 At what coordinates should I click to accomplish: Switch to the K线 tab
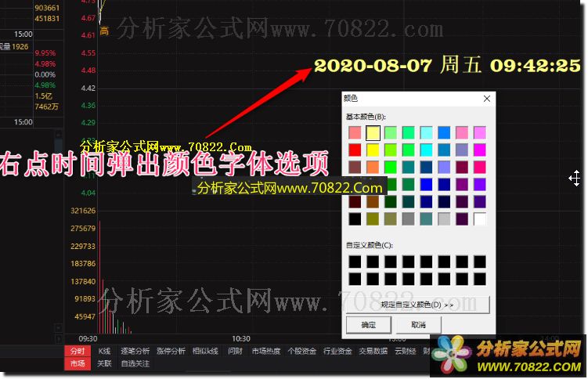tap(104, 352)
